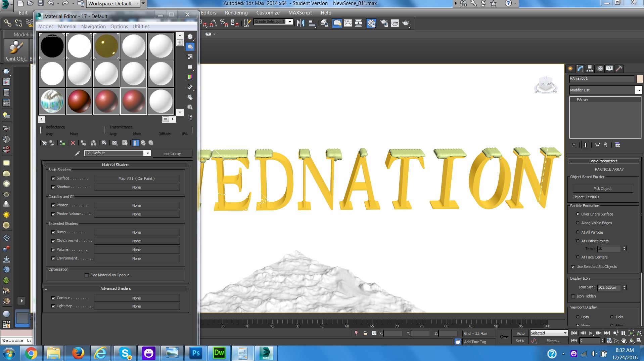Click the object color swatch beside PArray001
Screen dimensions: 644x361
click(640, 79)
